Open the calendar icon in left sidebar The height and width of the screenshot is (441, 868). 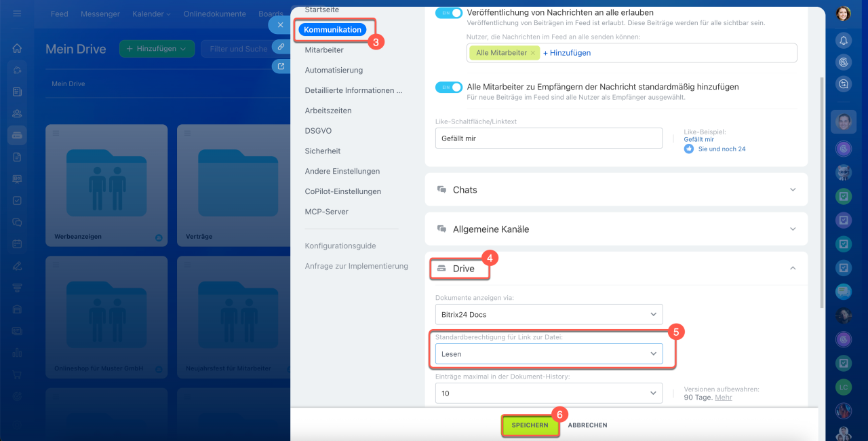[x=17, y=244]
